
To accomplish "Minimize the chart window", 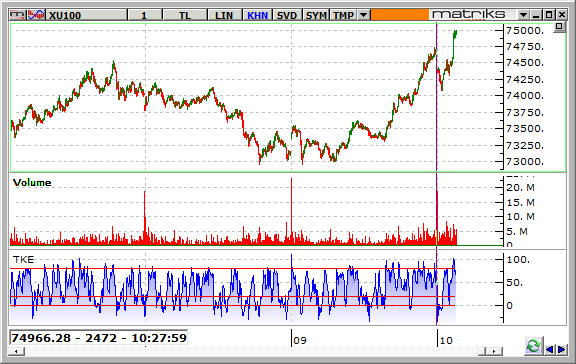I will coord(536,15).
